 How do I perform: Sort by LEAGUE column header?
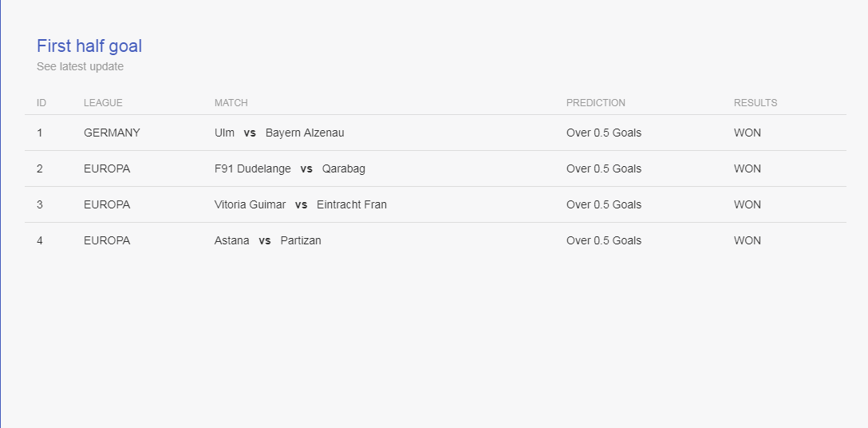pos(103,102)
